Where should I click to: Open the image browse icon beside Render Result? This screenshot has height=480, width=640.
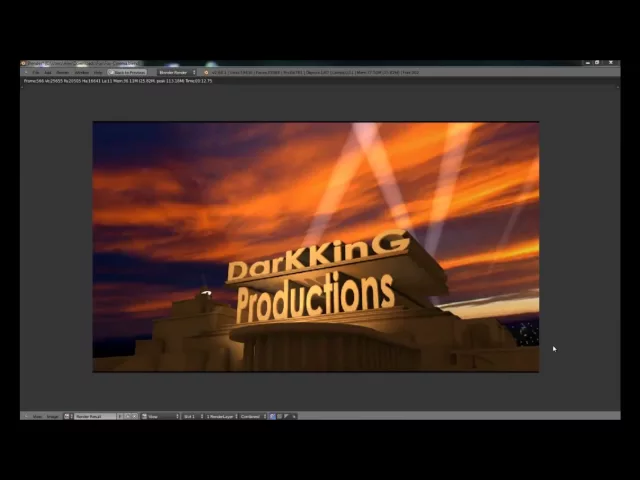68,416
